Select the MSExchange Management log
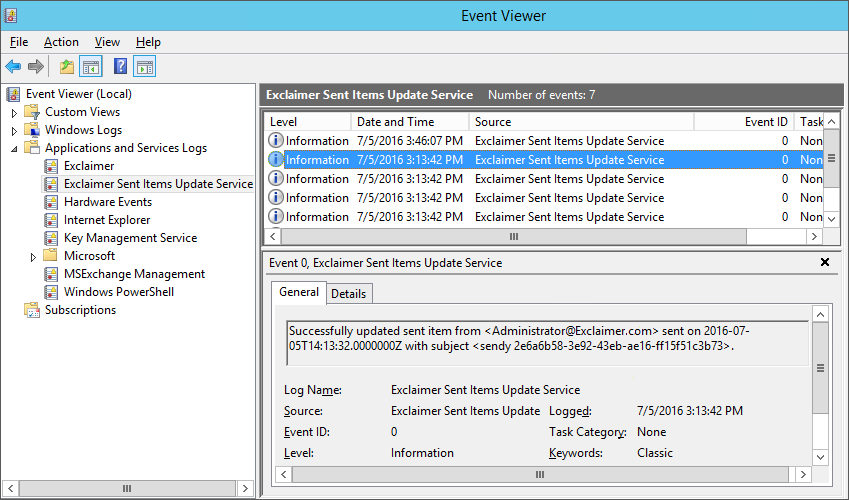 [x=134, y=274]
